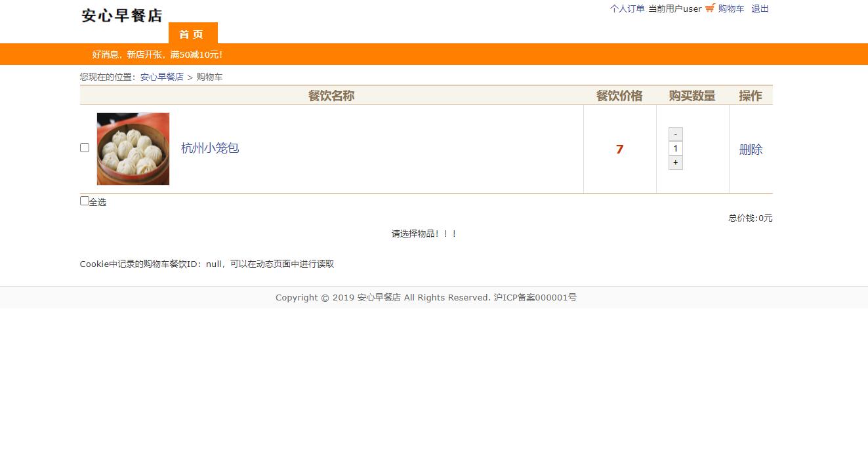Click 删除 to remove the item
This screenshot has width=868, height=473.
point(751,149)
